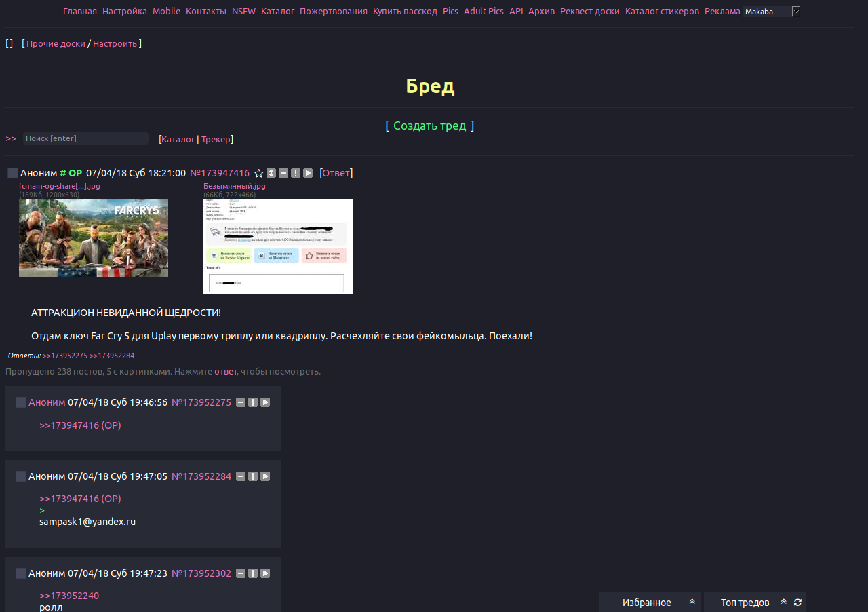Click the play/menu arrow icon on OP post №173947416
This screenshot has width=868, height=612.
coord(308,173)
